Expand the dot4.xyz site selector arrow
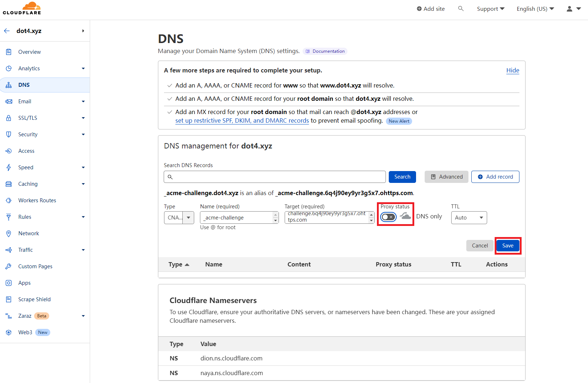This screenshot has width=588, height=383. tap(83, 31)
